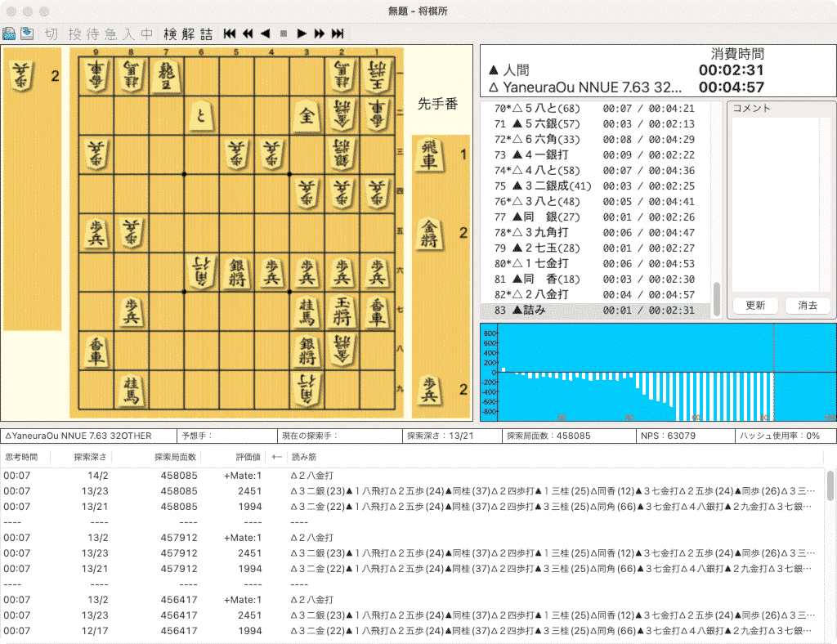Screen dimensions: 837x644
Task: Select the final row 83 ▲詰み
Action: pyautogui.click(x=595, y=310)
